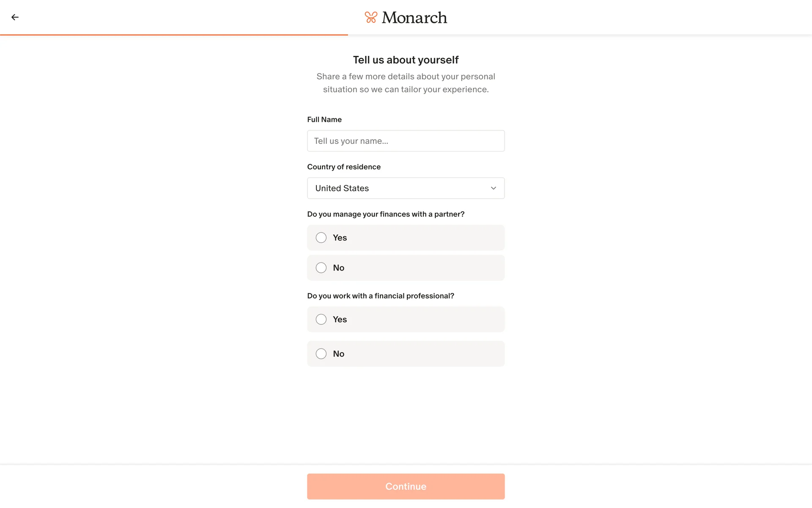
Task: Choose No for working with a financial professional
Action: click(321, 354)
